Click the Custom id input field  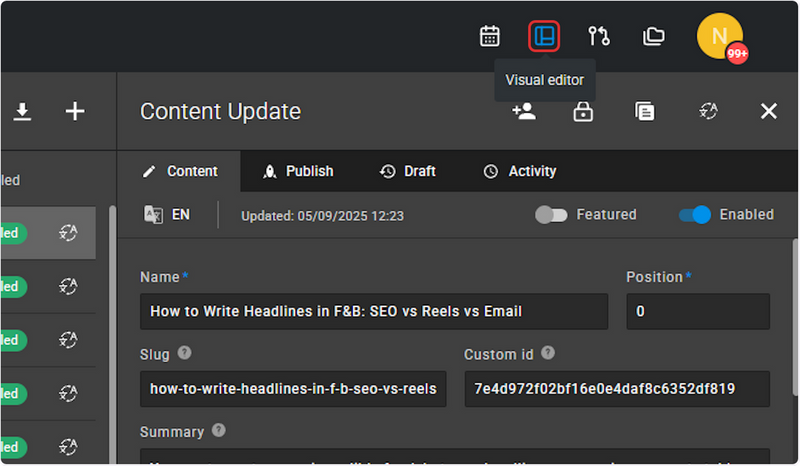point(617,389)
